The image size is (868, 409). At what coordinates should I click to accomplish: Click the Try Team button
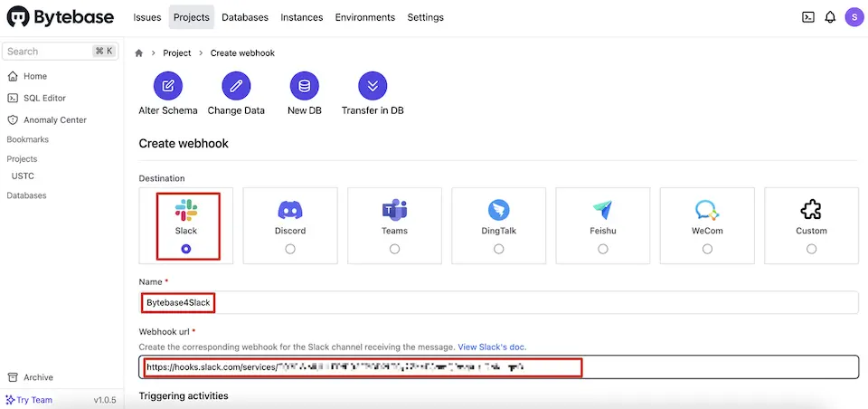29,400
